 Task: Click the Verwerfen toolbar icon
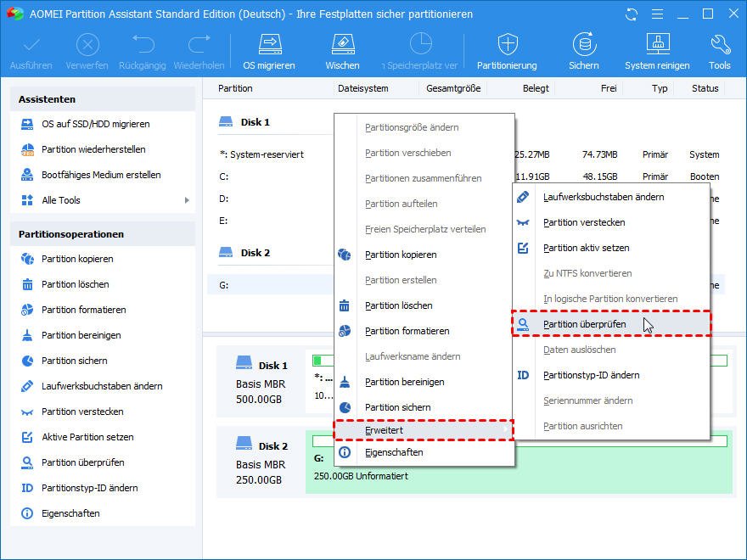[87, 46]
